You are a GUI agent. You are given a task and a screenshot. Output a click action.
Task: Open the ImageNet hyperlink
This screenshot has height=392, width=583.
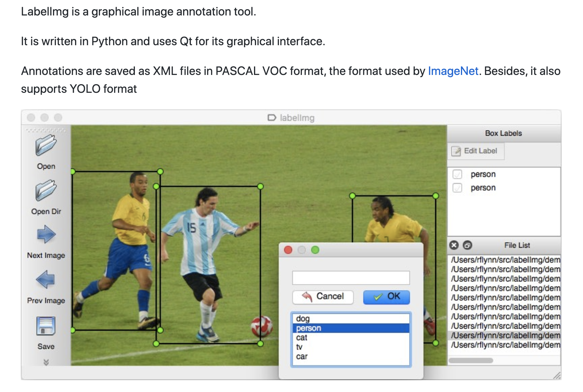453,71
